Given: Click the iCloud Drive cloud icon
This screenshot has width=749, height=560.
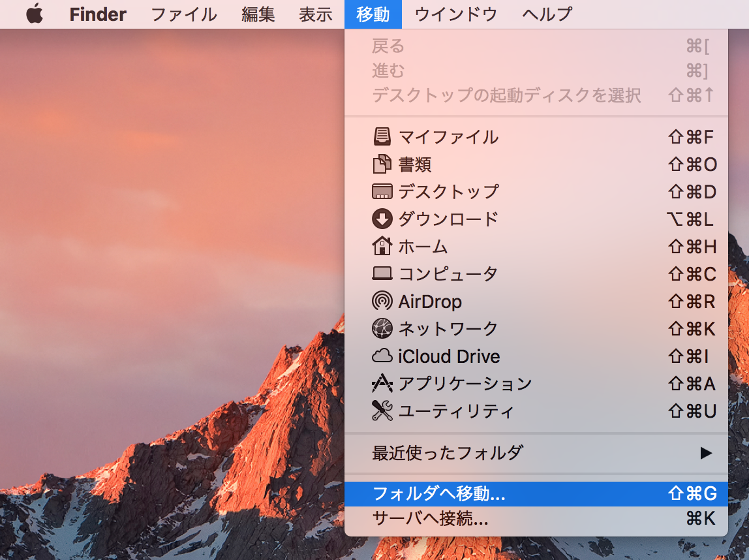Looking at the screenshot, I should (382, 356).
